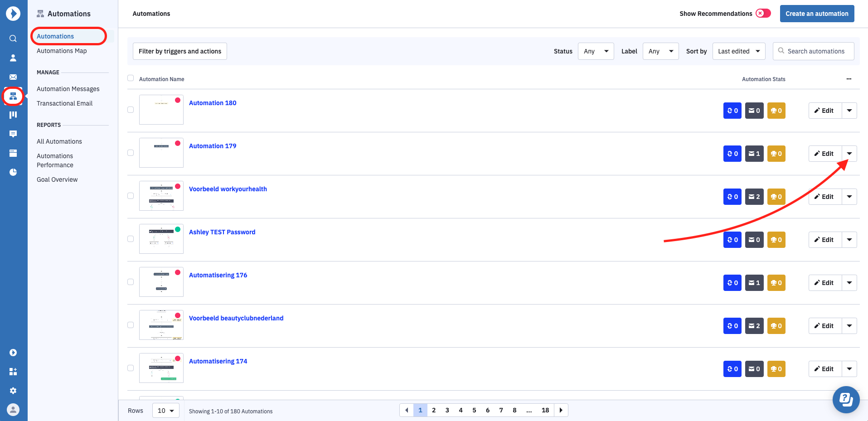The width and height of the screenshot is (868, 421).
Task: Open Automation Messages menu item
Action: (68, 89)
